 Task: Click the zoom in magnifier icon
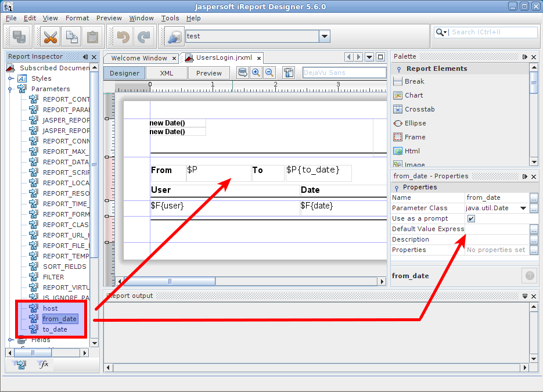coord(256,73)
